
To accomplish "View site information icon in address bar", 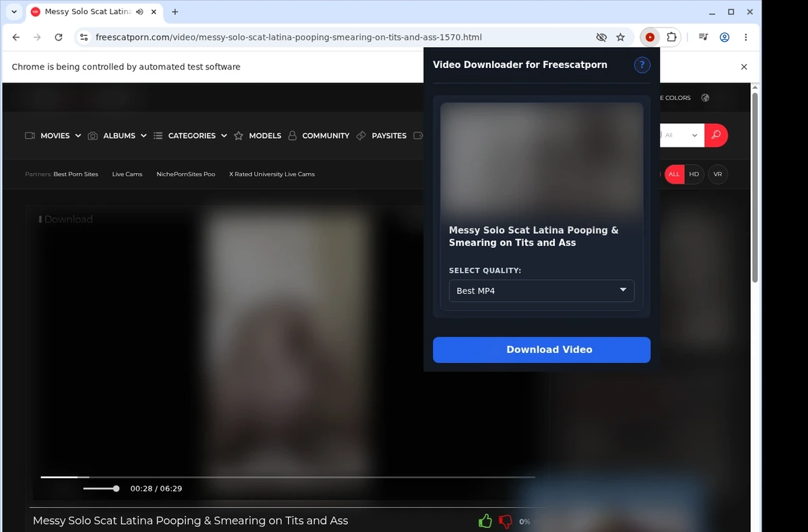I will click(83, 38).
